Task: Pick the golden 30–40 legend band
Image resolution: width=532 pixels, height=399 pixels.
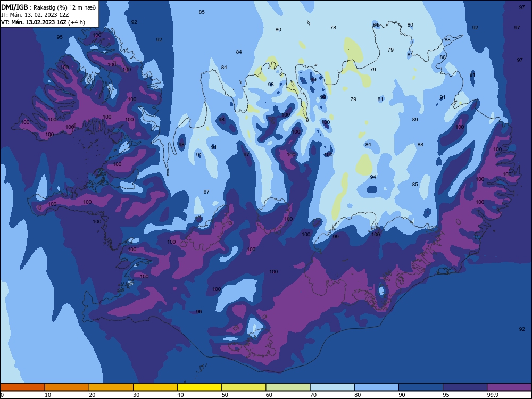Action: point(155,387)
